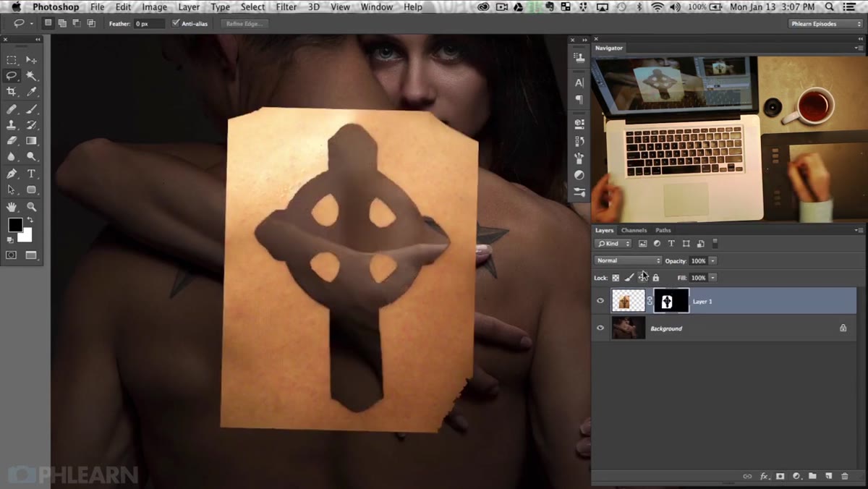Screen dimensions: 868x489
Task: Choose Subtract from selection mode
Action: [x=77, y=23]
